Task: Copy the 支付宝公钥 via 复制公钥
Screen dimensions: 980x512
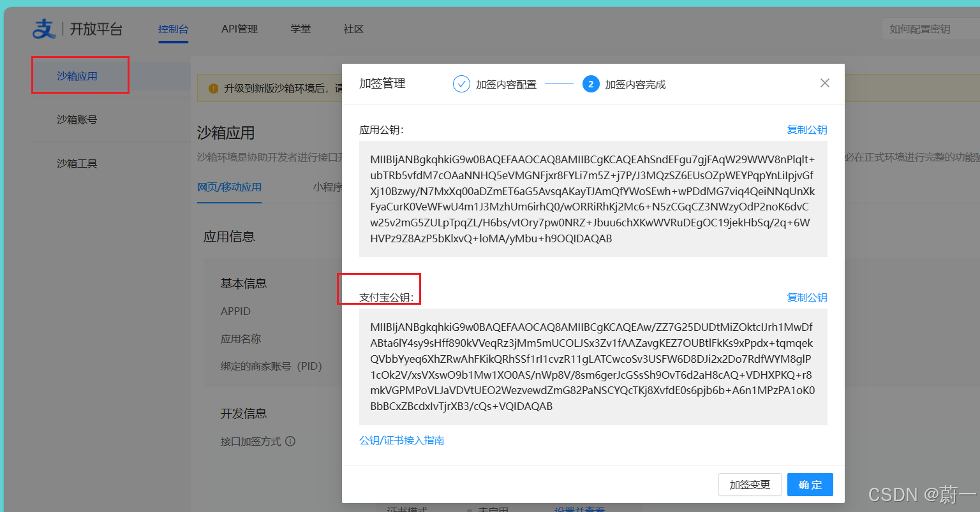Action: 807,297
